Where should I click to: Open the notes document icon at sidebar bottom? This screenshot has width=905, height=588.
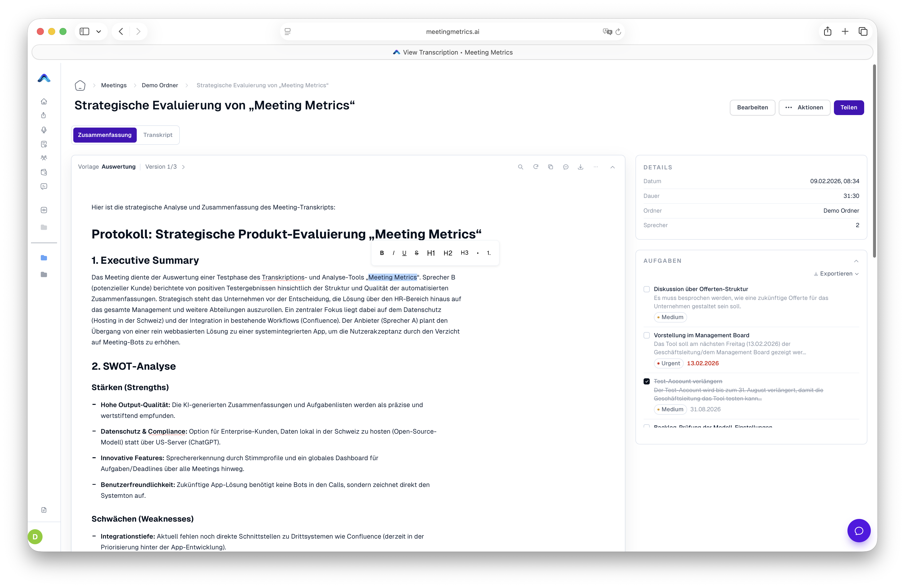point(44,510)
